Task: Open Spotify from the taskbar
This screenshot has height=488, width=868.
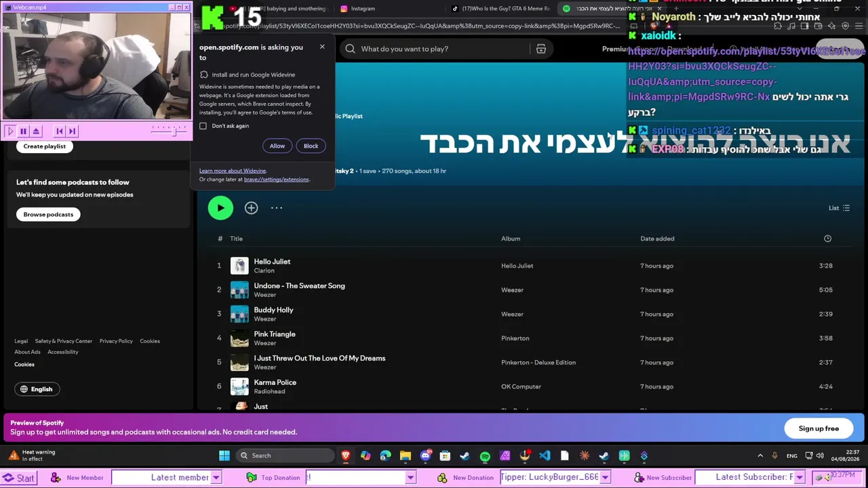Action: click(485, 456)
